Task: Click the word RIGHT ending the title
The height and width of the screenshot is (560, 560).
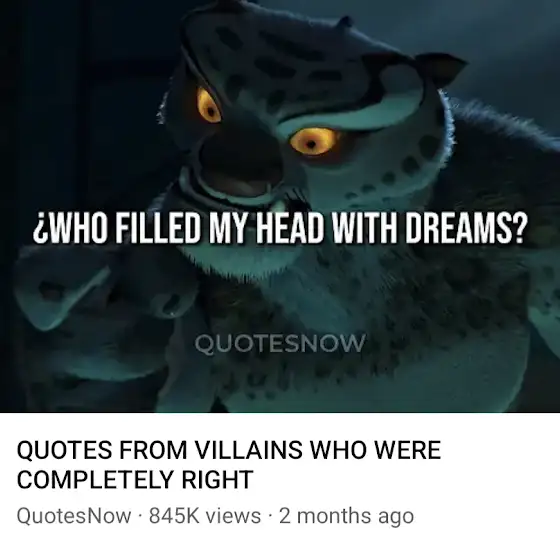Action: click(x=217, y=479)
